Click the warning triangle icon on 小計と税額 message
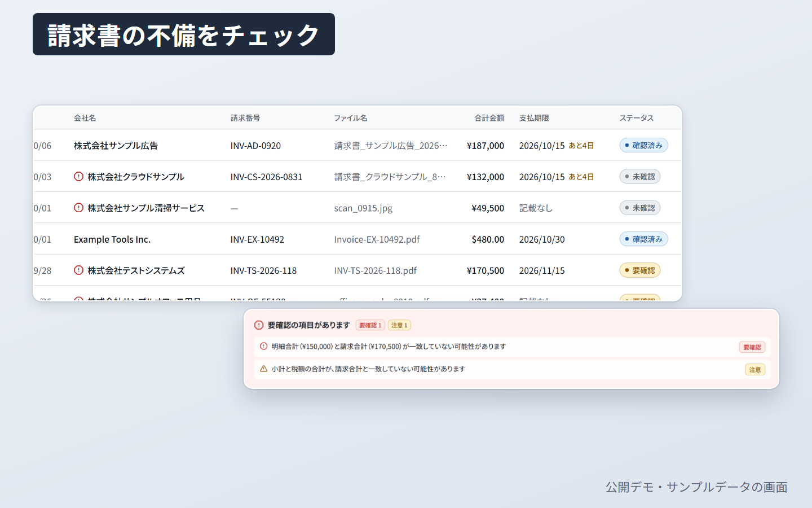 (x=263, y=369)
